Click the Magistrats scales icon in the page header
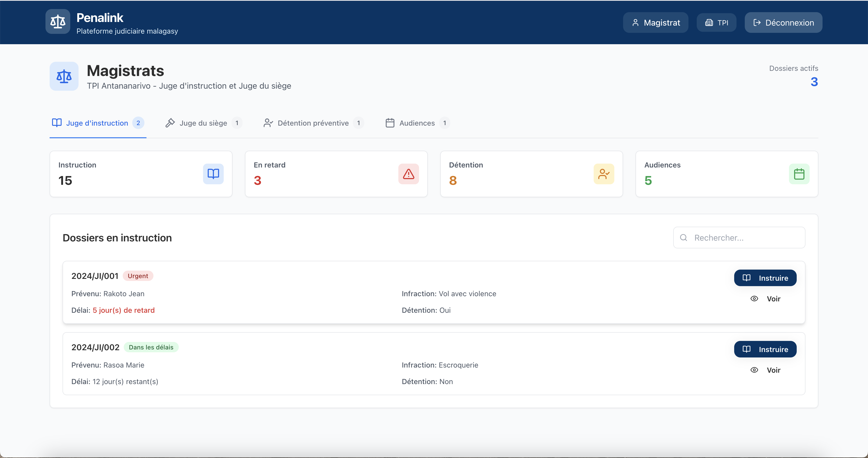 (x=64, y=76)
